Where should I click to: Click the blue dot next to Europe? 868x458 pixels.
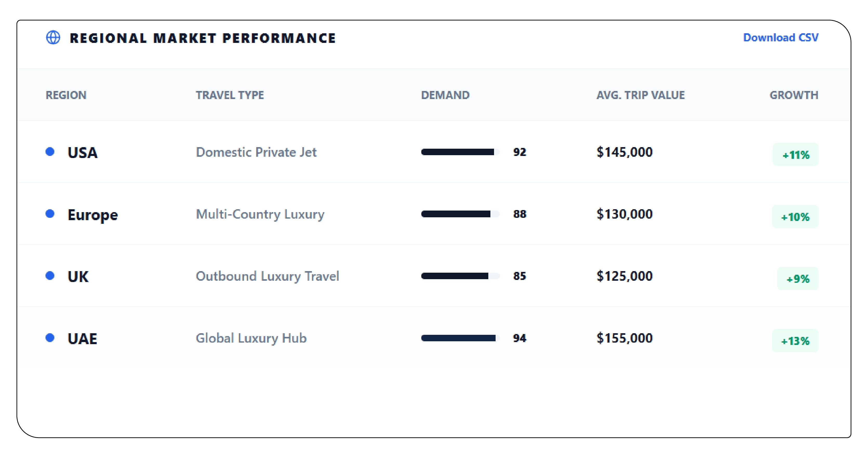tap(50, 214)
